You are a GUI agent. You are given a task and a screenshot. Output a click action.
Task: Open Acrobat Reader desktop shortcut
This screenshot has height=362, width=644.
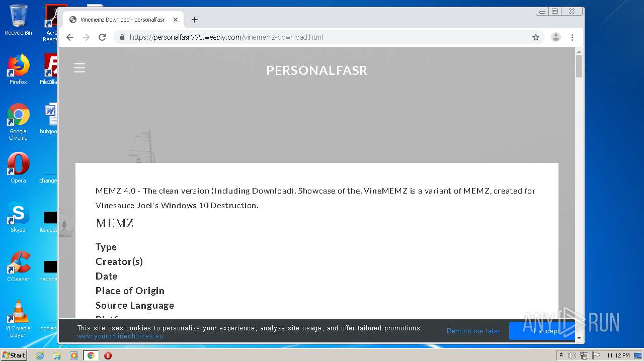[51, 23]
